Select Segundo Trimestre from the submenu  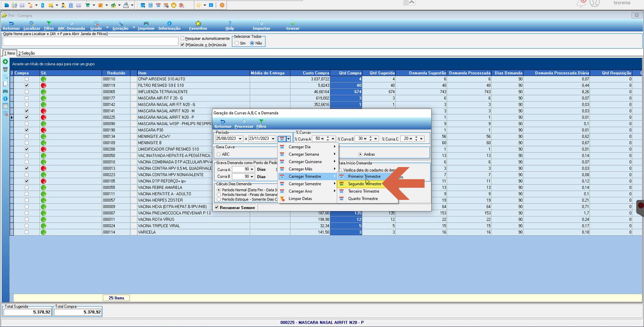364,184
